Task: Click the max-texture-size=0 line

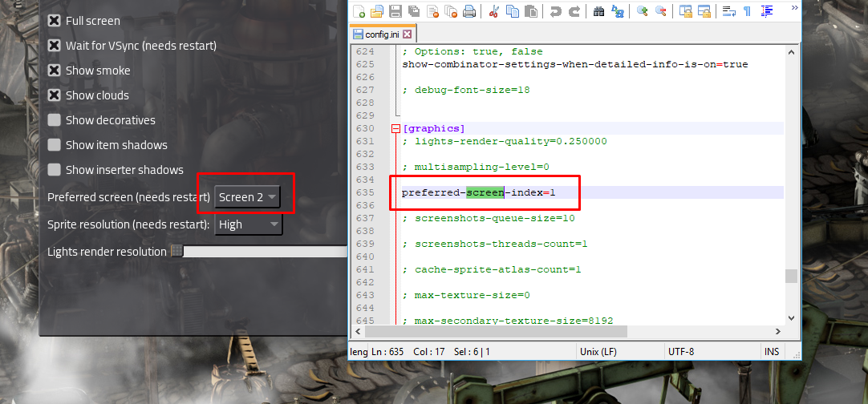Action: pyautogui.click(x=466, y=295)
